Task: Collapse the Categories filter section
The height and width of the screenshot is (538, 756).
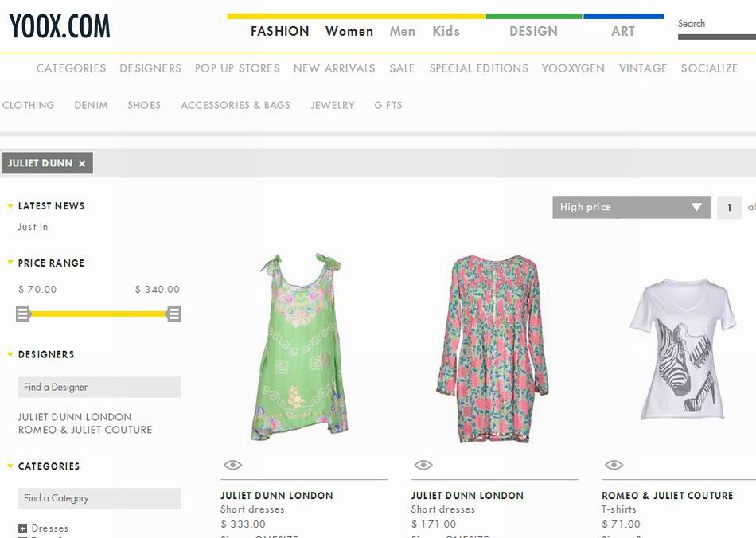Action: pyautogui.click(x=10, y=466)
